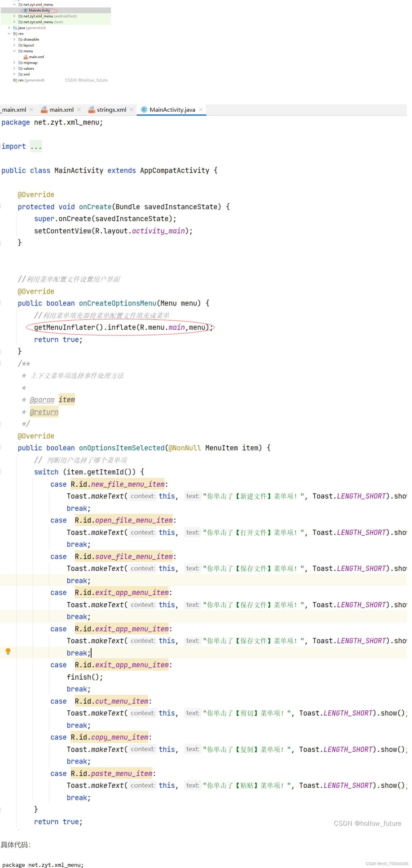Screen dimensions: 412x868
Task: Expand the java (generated) node
Action: [9, 28]
